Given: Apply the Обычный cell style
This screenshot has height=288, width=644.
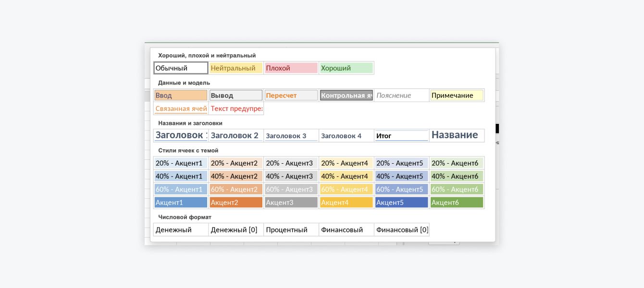Looking at the screenshot, I should pos(181,68).
